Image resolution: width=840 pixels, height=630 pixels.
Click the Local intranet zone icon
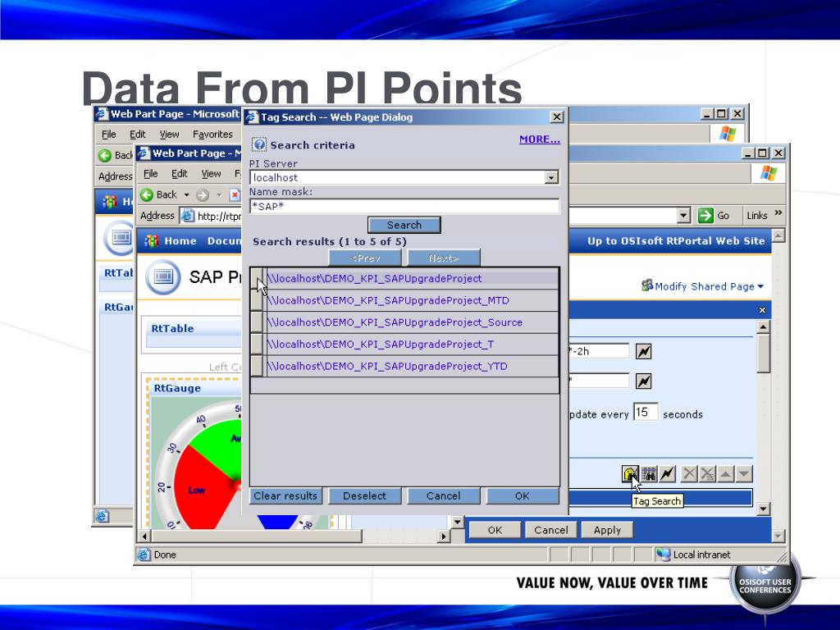(x=663, y=555)
